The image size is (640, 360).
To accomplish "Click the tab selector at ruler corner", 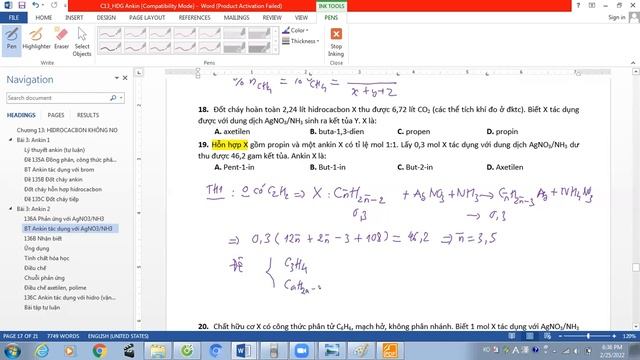I will click(x=139, y=73).
